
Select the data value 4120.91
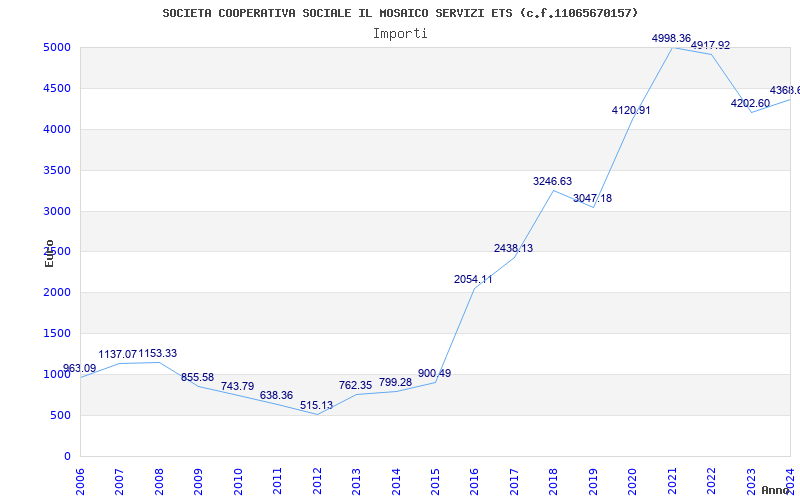tap(631, 110)
